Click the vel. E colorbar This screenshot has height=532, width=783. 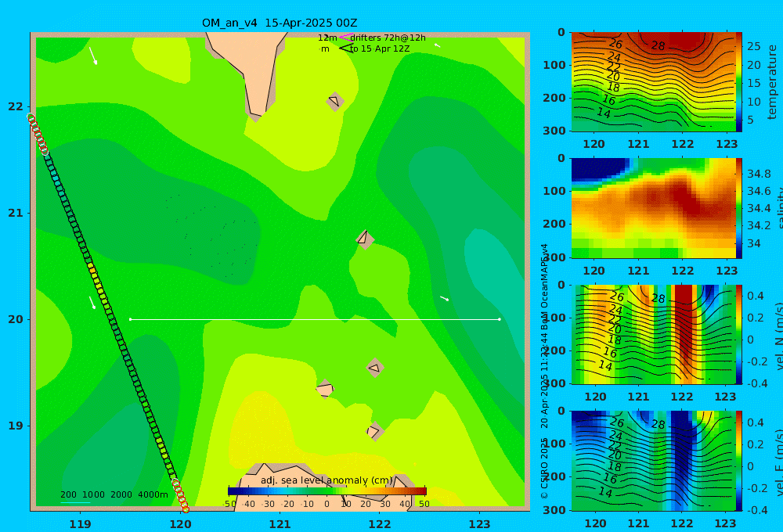(x=738, y=461)
